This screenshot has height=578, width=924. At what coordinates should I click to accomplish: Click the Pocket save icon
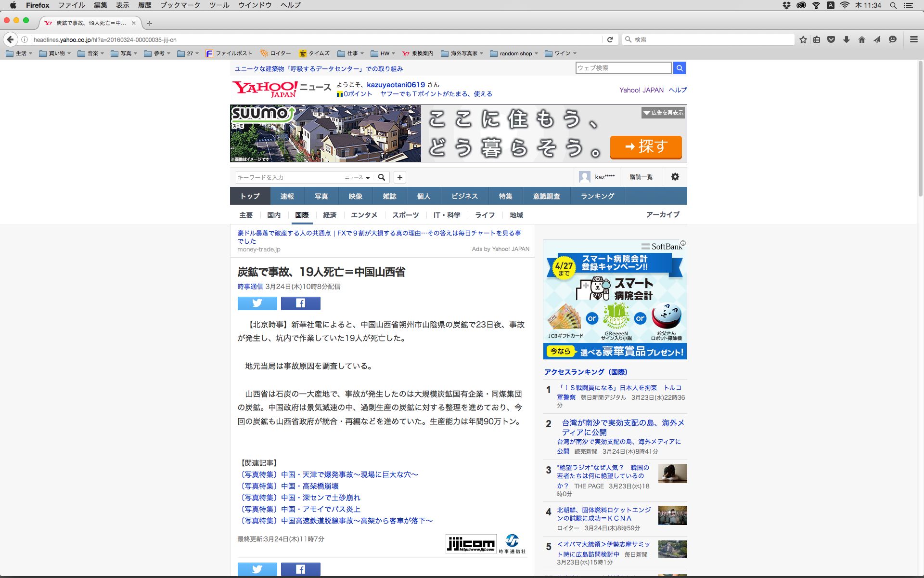(x=831, y=39)
